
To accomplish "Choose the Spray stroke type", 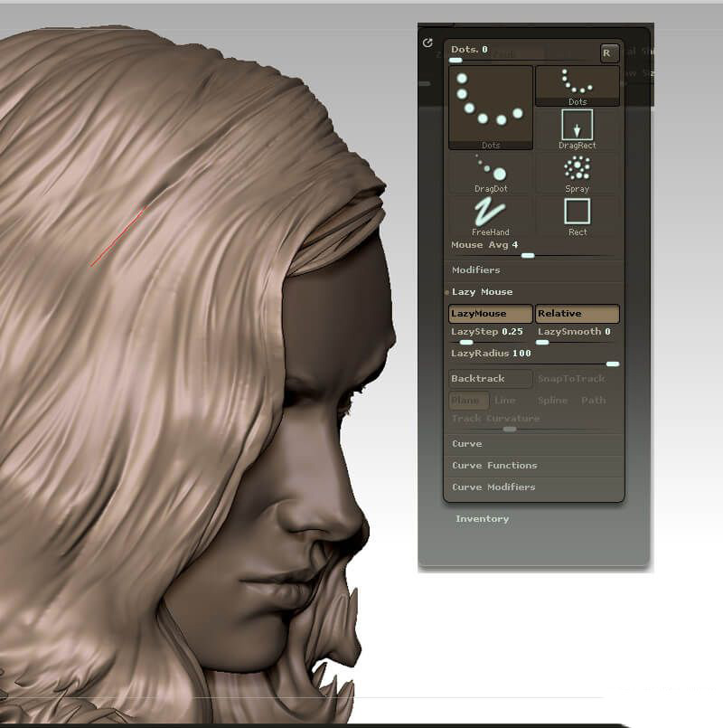I will [577, 173].
